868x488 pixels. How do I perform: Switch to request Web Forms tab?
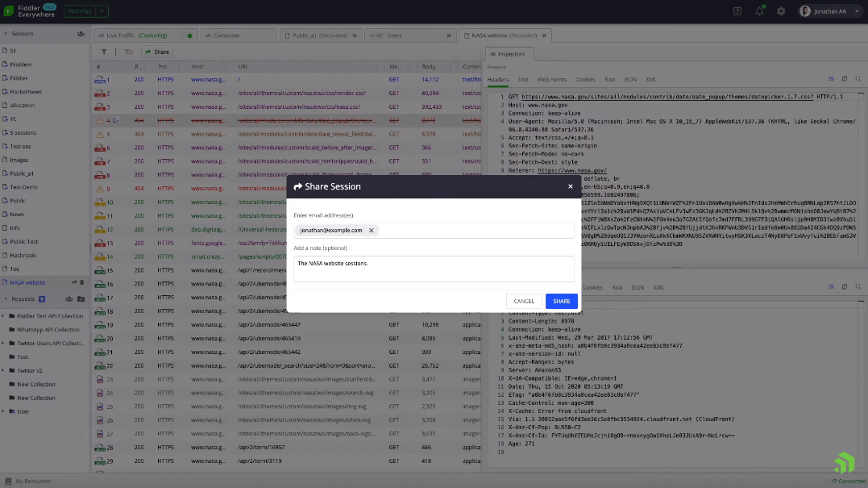pyautogui.click(x=551, y=80)
